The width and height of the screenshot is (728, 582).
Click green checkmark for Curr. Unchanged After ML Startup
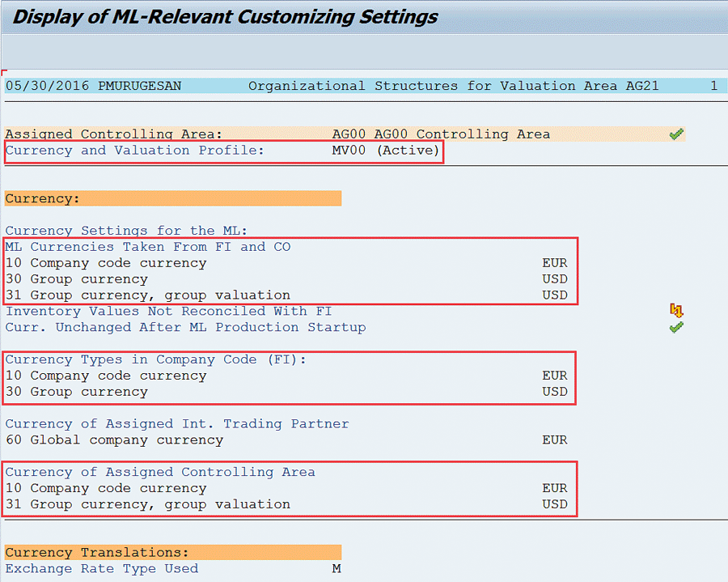click(676, 327)
